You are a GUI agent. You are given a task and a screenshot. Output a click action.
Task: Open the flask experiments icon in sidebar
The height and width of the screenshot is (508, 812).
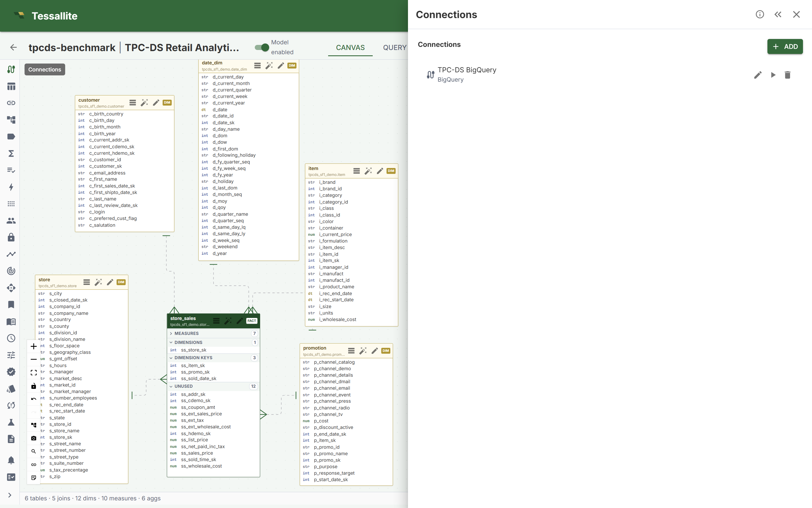(11, 422)
